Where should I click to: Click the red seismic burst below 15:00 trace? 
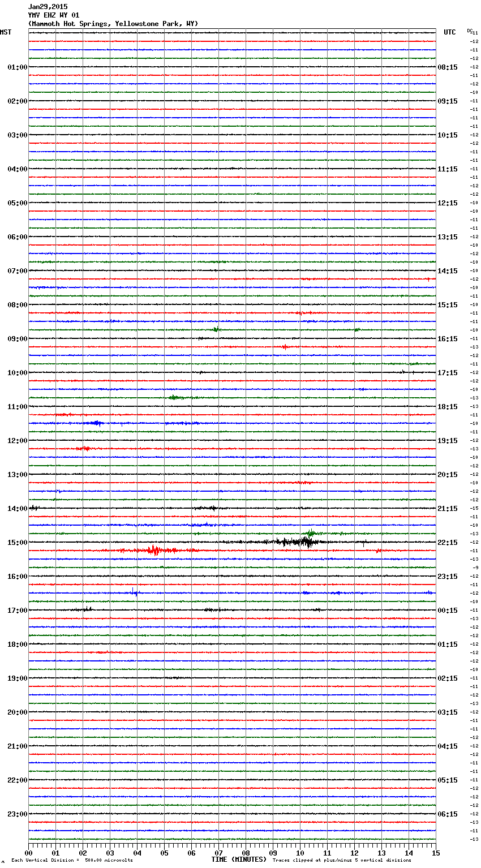point(154,550)
